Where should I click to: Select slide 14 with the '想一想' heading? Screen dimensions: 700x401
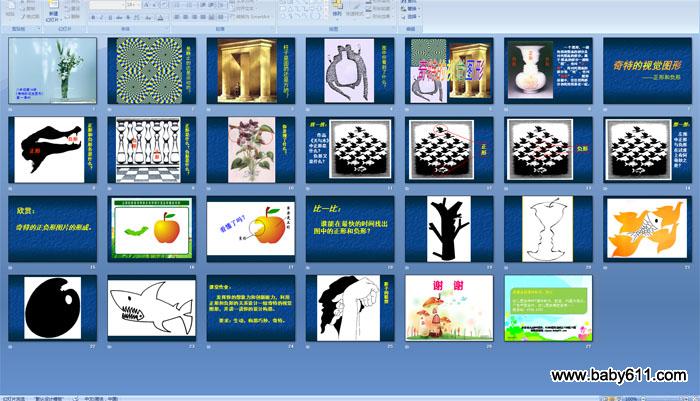[x=647, y=150]
